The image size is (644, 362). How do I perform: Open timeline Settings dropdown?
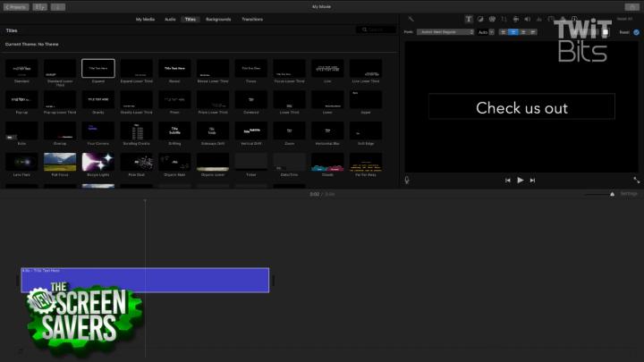pos(629,193)
